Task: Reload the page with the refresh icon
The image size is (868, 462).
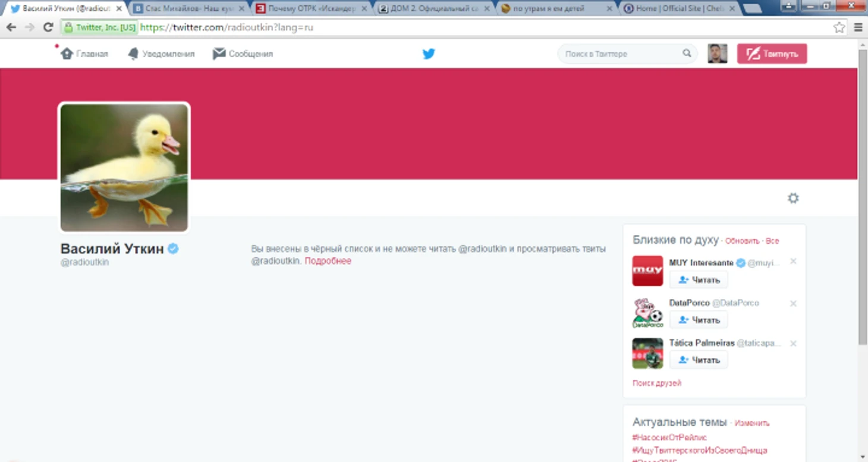Action: point(48,27)
